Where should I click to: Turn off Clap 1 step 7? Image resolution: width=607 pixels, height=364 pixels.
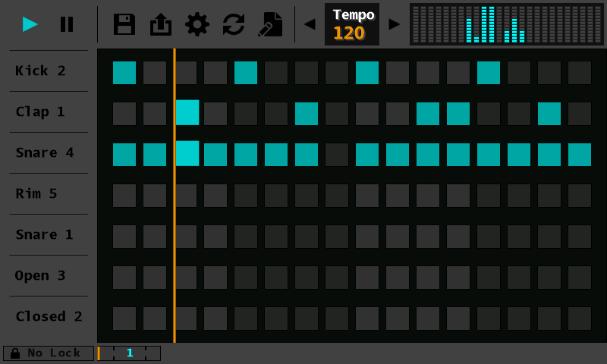pyautogui.click(x=307, y=114)
